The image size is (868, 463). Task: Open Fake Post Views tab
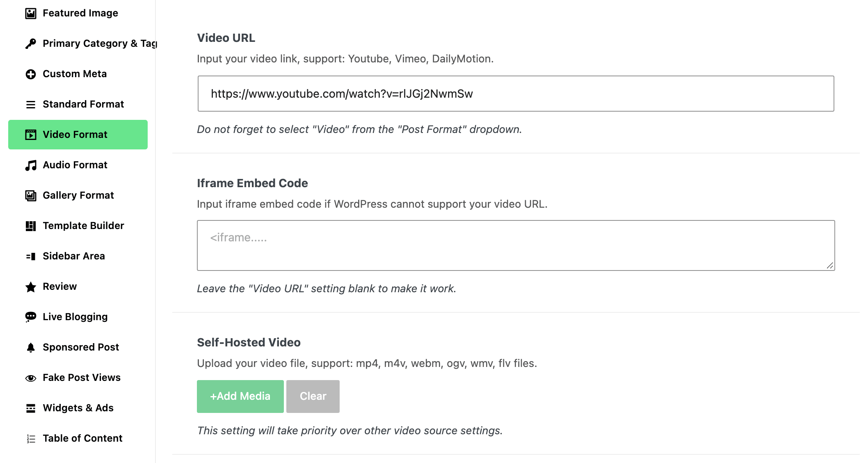78,378
